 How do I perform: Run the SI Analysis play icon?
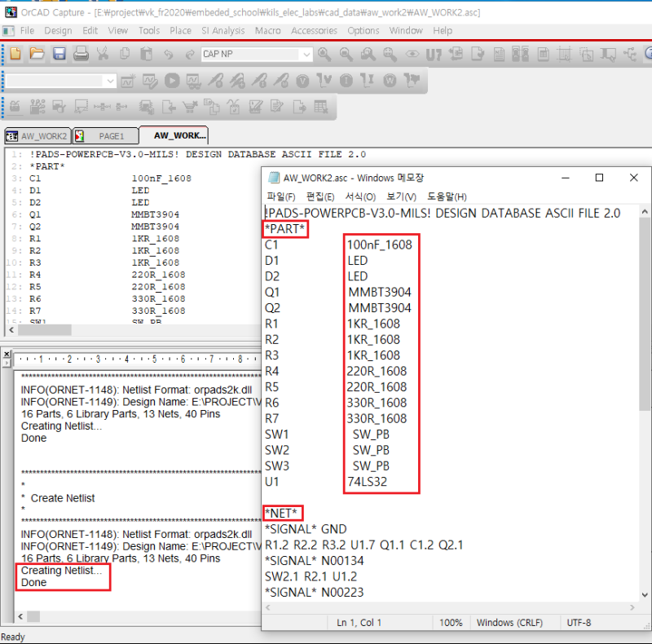(170, 80)
